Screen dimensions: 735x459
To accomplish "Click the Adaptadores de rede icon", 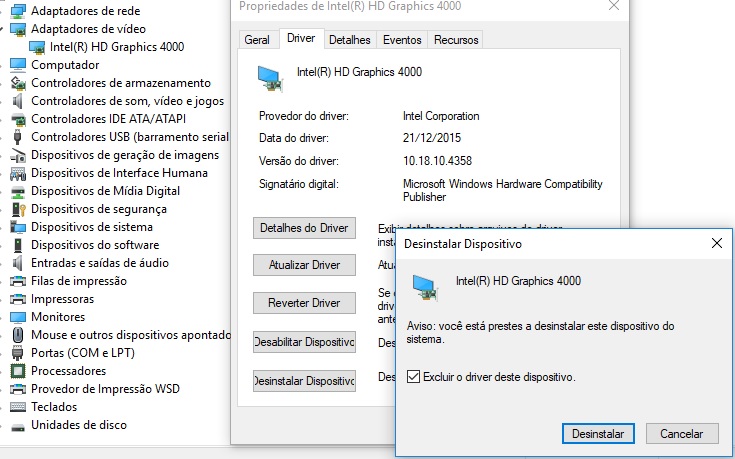I will [18, 11].
